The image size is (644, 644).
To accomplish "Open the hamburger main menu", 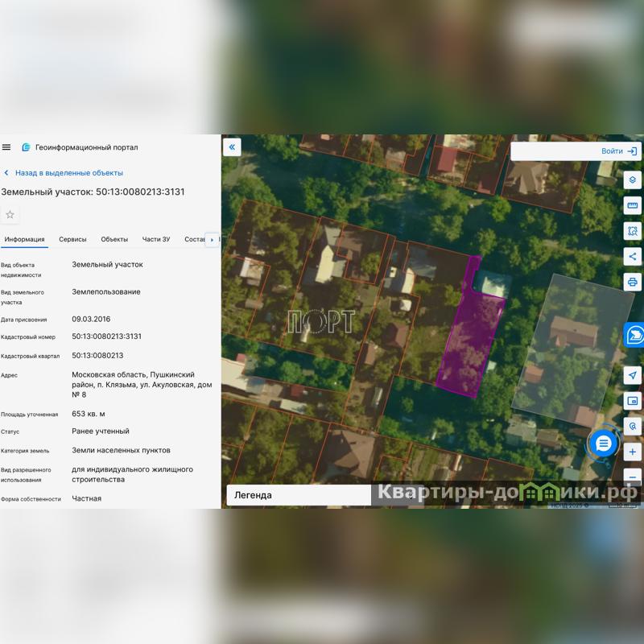I will (6, 147).
